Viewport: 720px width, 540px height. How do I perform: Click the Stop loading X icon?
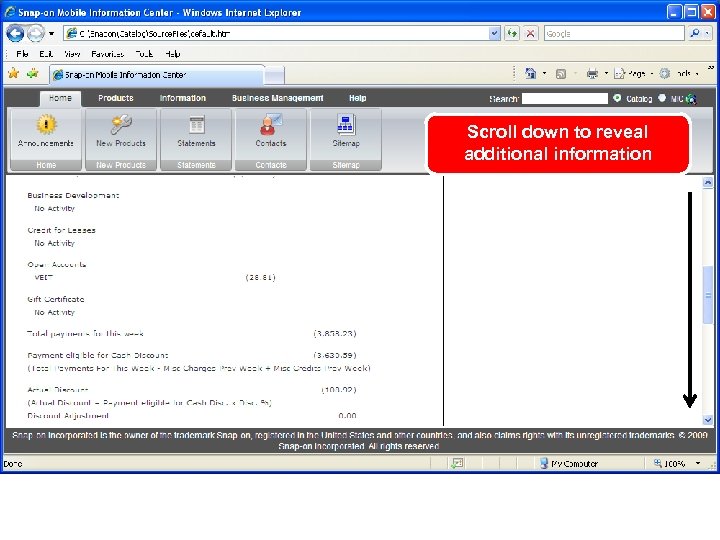click(x=530, y=34)
